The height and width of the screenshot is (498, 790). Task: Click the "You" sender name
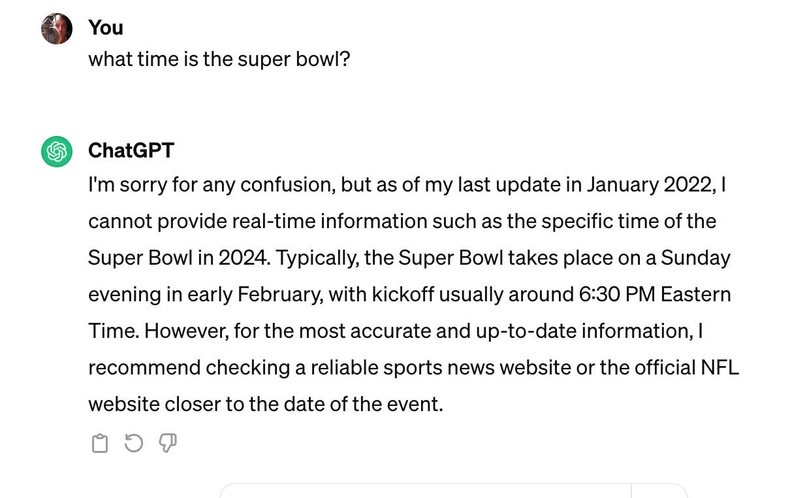(x=106, y=27)
